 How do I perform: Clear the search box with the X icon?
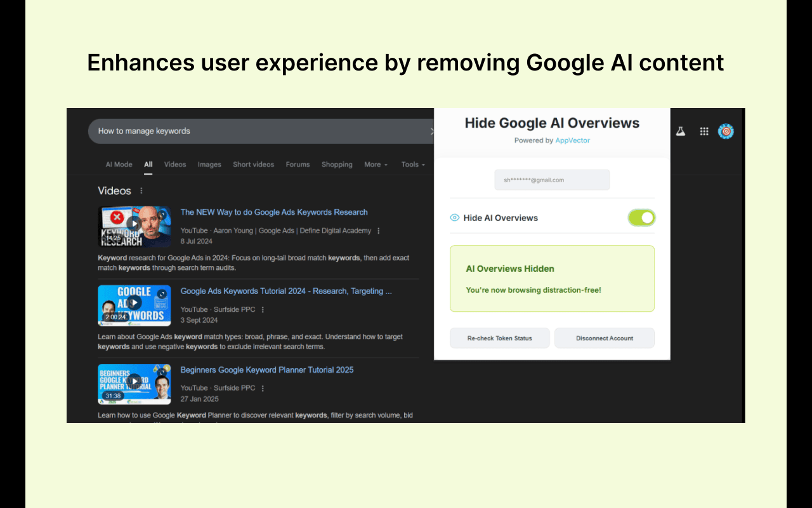(x=432, y=131)
